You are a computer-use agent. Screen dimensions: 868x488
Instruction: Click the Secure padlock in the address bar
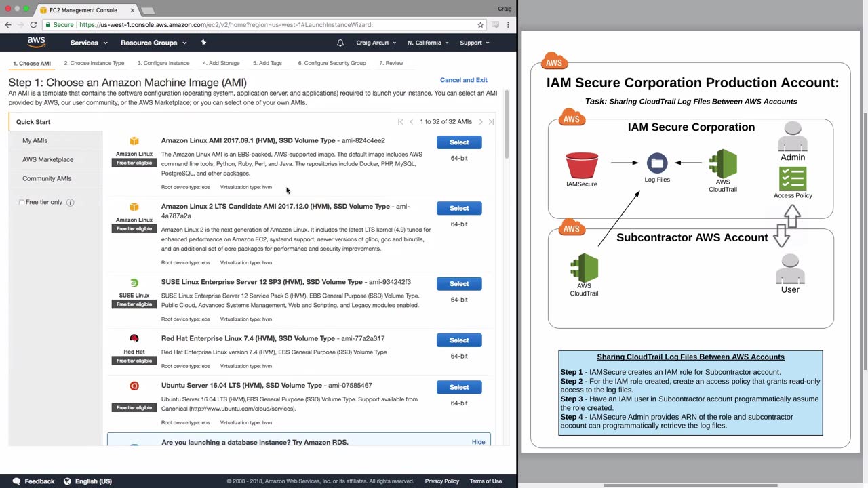click(47, 25)
